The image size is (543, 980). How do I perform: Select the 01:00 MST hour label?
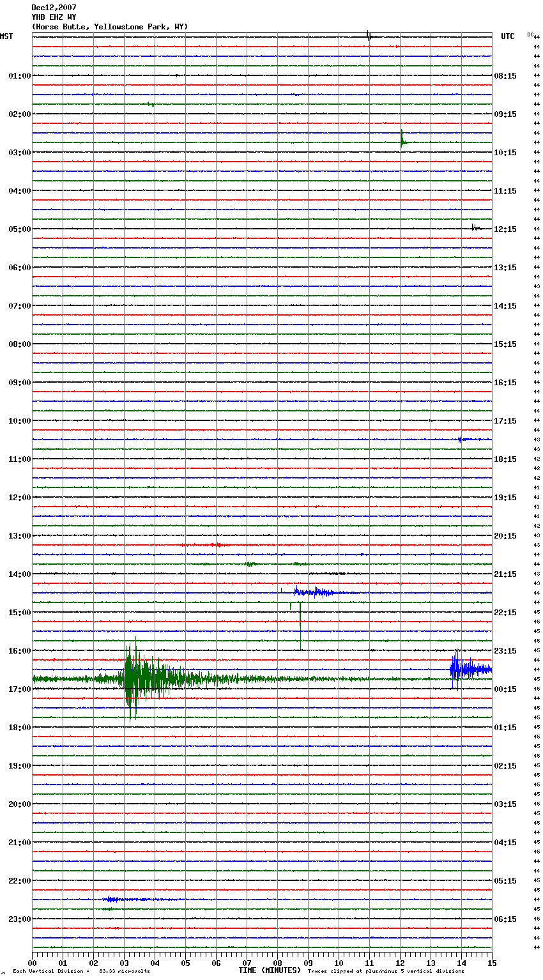click(x=19, y=76)
